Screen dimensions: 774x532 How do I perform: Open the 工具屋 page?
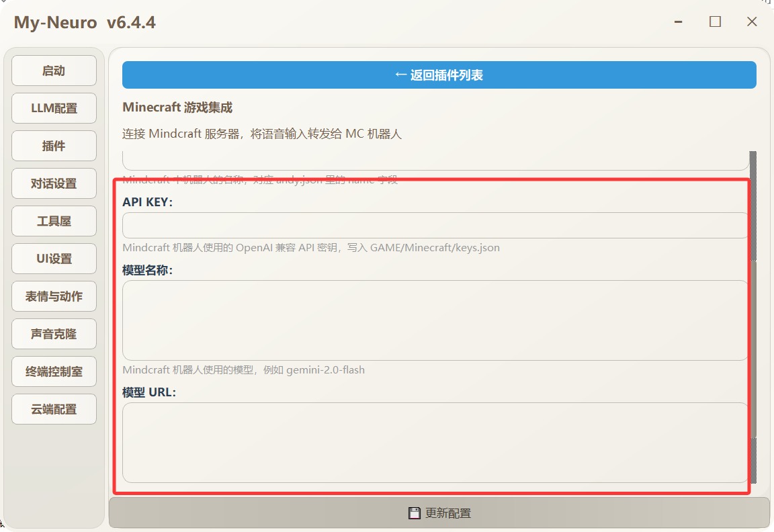click(54, 221)
